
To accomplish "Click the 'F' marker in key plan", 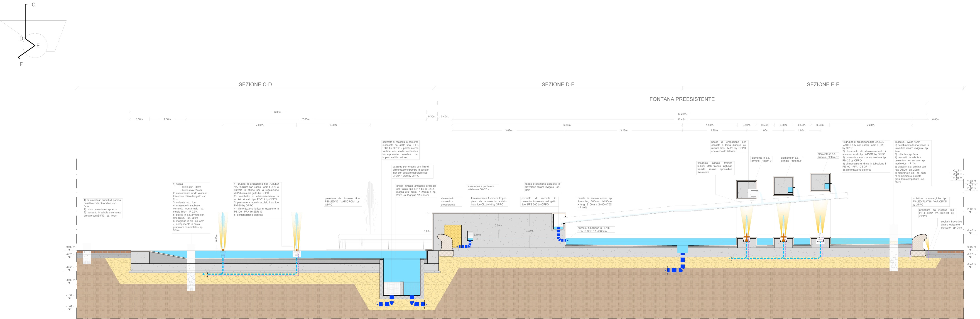I will [21, 64].
